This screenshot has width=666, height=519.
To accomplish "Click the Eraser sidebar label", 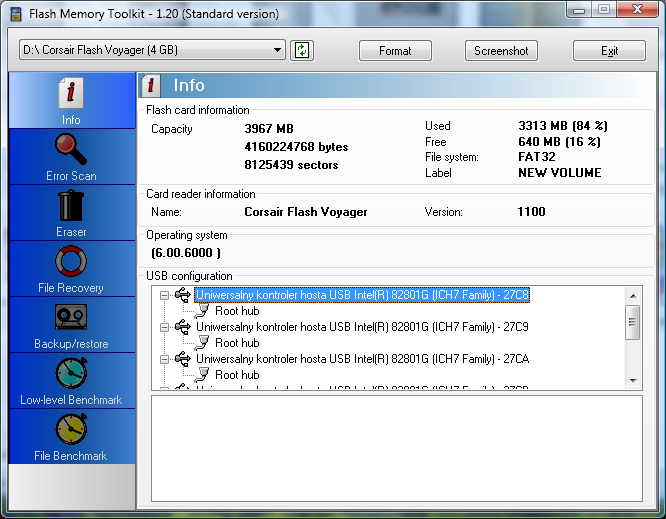I will click(x=71, y=232).
